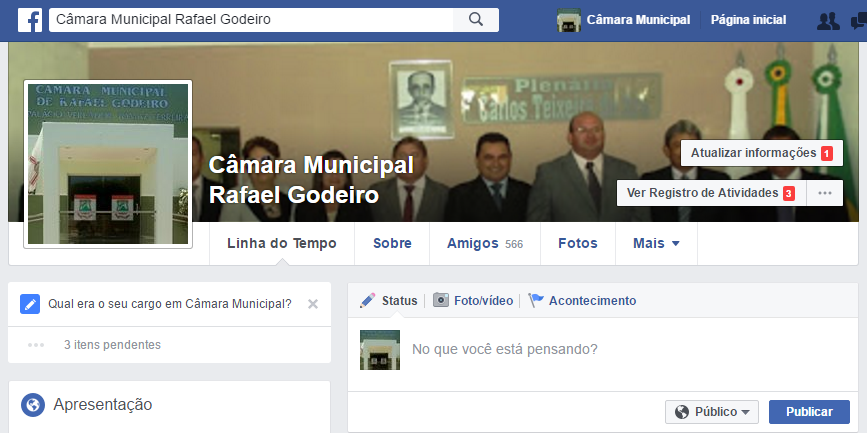The image size is (867, 433).
Task: Open the Público audience dropdown
Action: point(712,412)
